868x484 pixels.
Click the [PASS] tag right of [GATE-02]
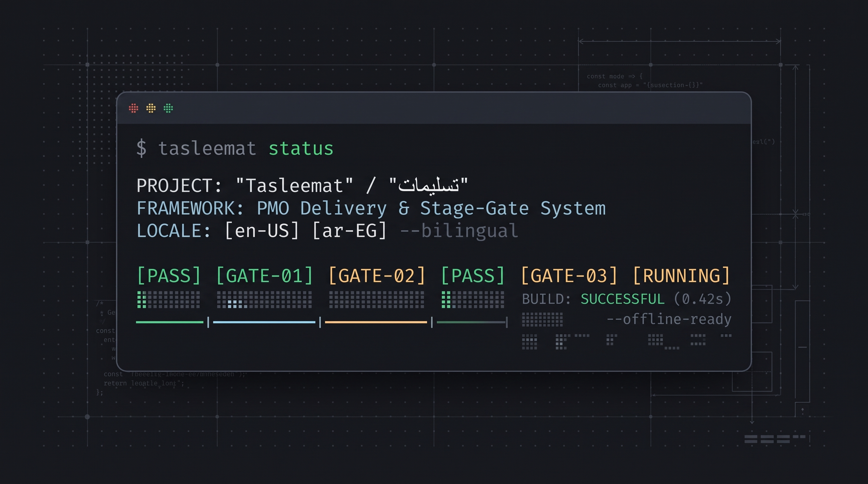[473, 276]
